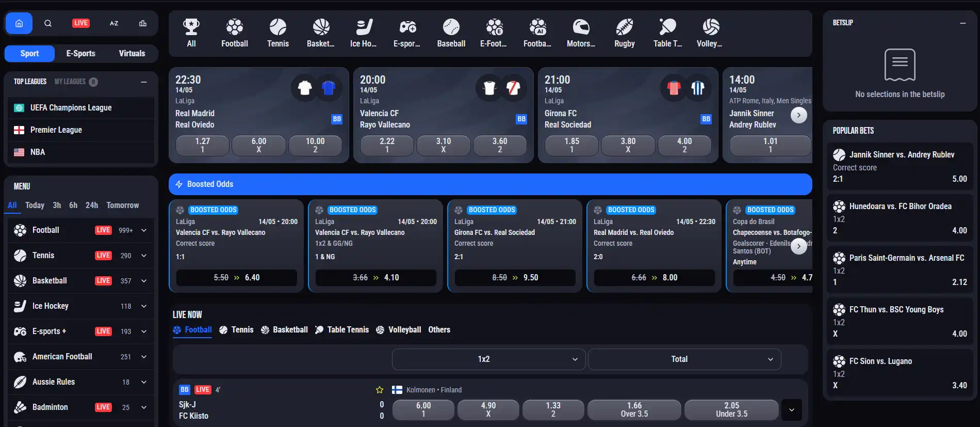The height and width of the screenshot is (427, 980).
Task: Add Paris Saint-Germain vs Arsenal popular bet
Action: coord(900,270)
